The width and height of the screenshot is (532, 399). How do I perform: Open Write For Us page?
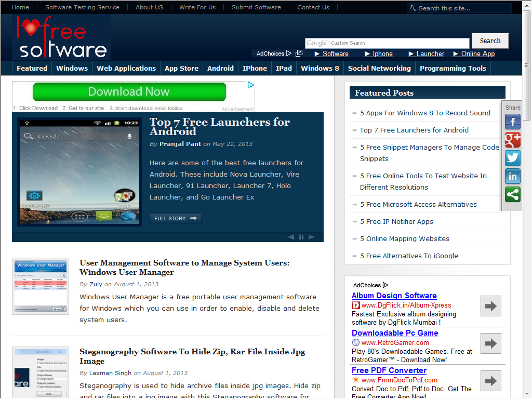click(197, 7)
